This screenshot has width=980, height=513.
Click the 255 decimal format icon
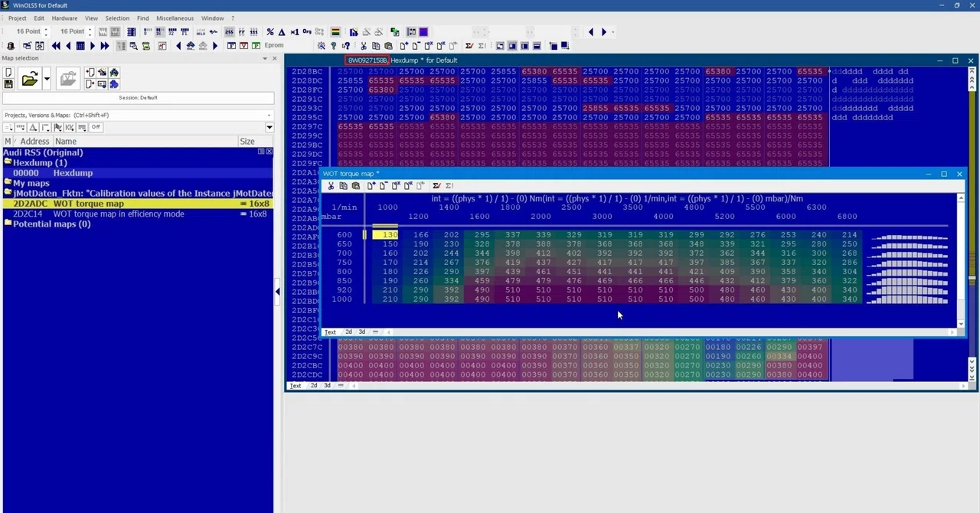(230, 31)
